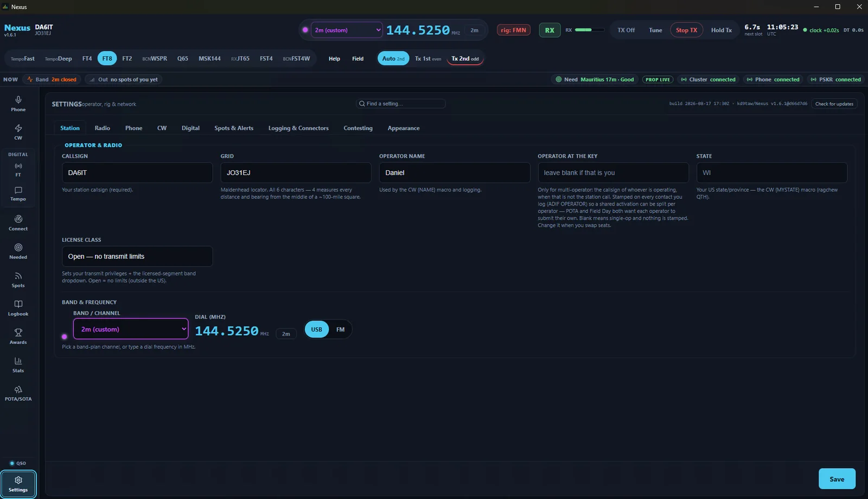The height and width of the screenshot is (499, 868).
Task: Click the Grid field JO31EJ
Action: click(296, 172)
